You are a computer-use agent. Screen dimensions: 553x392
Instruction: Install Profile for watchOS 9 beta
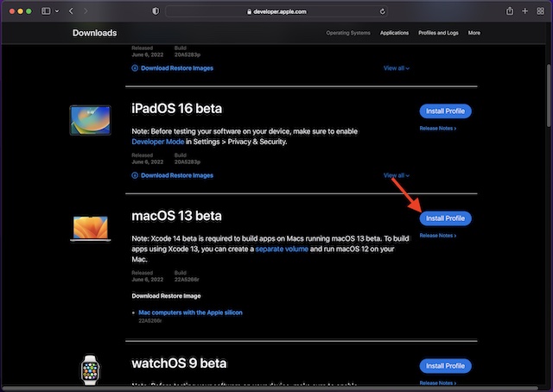click(x=445, y=366)
